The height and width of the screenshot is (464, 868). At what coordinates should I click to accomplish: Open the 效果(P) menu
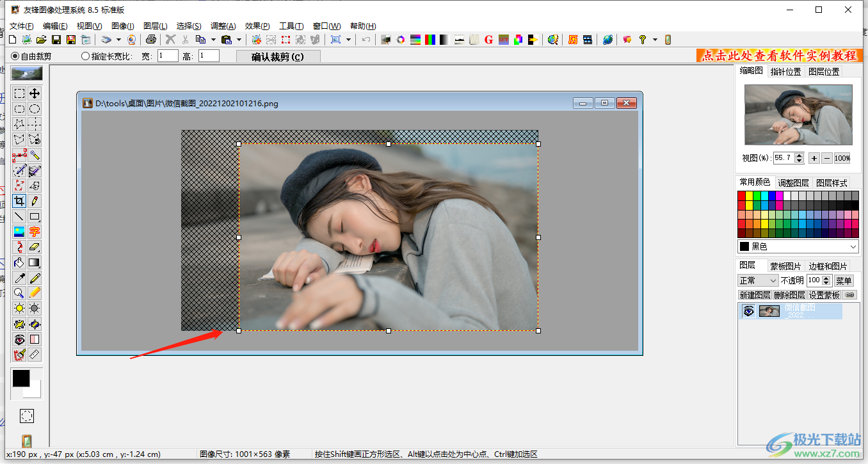coord(257,26)
